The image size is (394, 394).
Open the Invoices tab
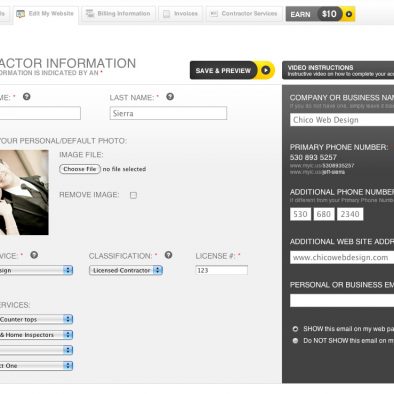click(x=181, y=14)
